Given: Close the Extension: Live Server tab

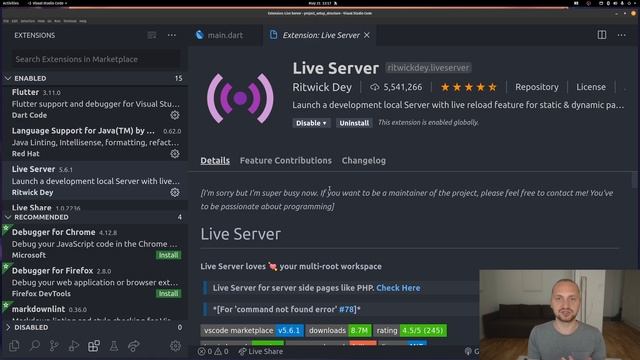Looking at the screenshot, I should click(x=367, y=35).
